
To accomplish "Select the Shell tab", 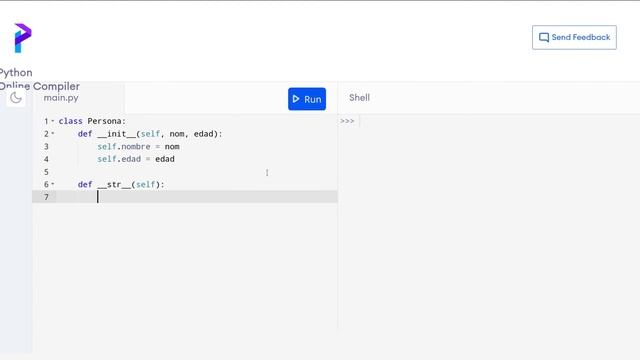I will click(x=359, y=98).
